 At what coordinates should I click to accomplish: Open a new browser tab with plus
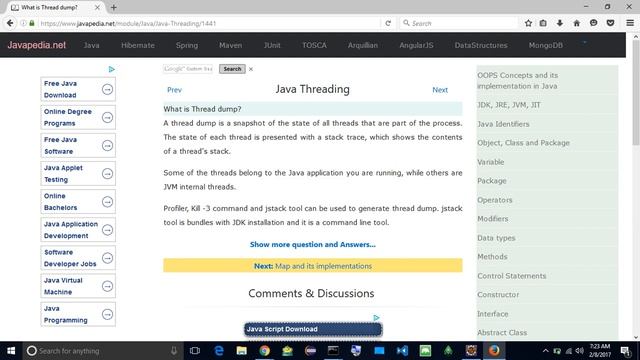pyautogui.click(x=114, y=7)
